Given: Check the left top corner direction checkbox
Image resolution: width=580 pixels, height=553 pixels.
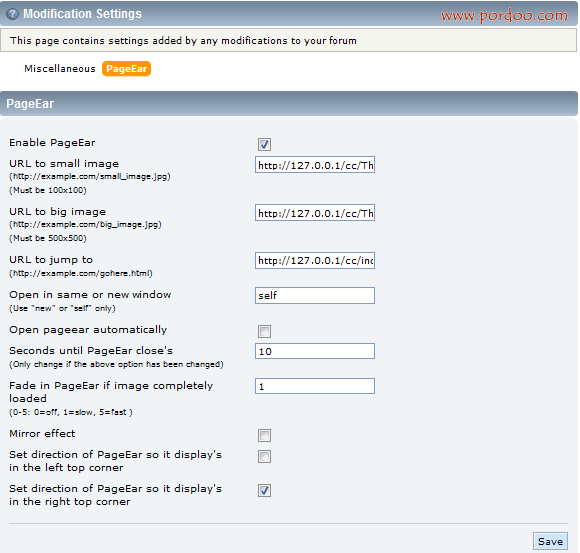Looking at the screenshot, I should (x=264, y=456).
